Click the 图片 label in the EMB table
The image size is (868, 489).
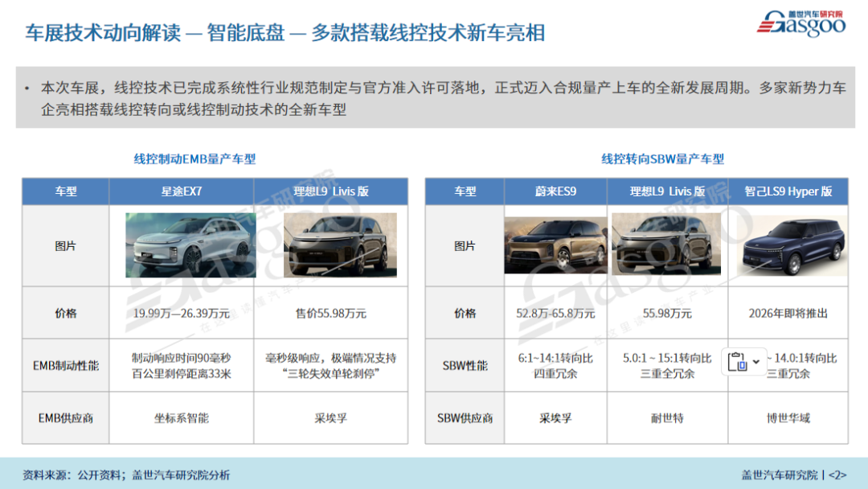[x=66, y=246]
